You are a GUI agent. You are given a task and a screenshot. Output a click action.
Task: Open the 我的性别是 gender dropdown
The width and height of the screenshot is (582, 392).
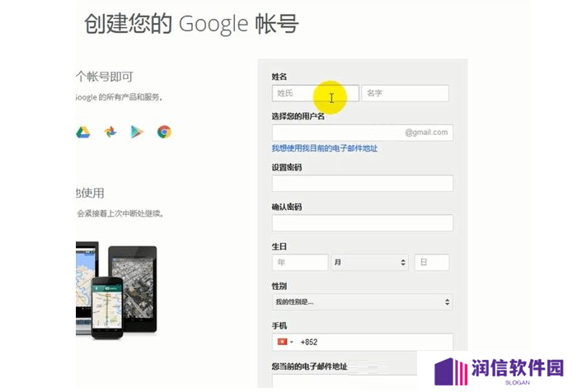[362, 302]
